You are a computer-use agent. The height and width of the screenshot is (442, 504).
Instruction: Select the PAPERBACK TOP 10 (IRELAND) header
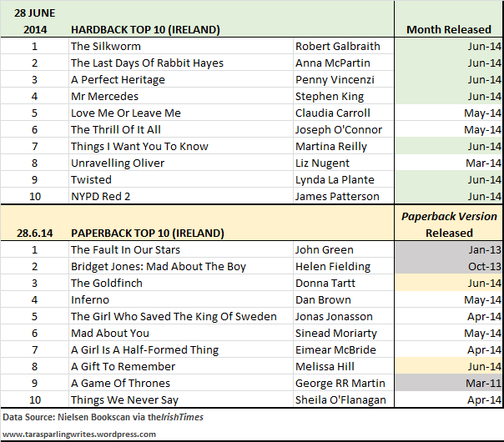149,234
